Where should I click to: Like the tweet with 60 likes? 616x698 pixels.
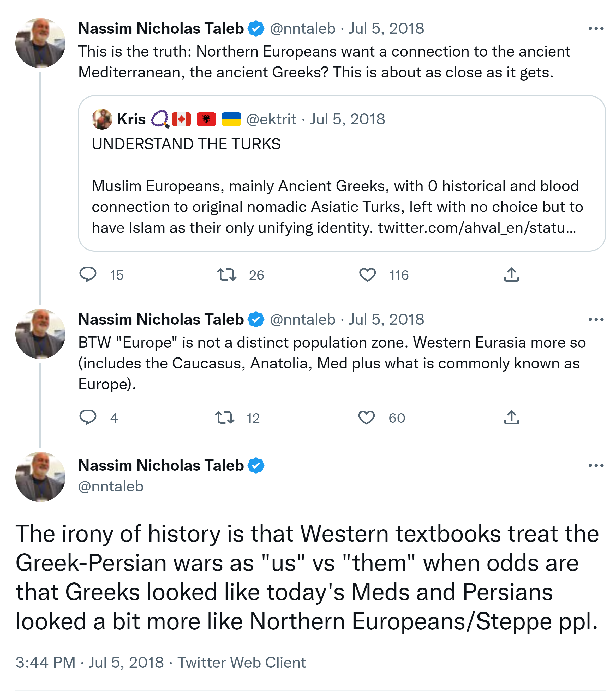[x=366, y=417]
